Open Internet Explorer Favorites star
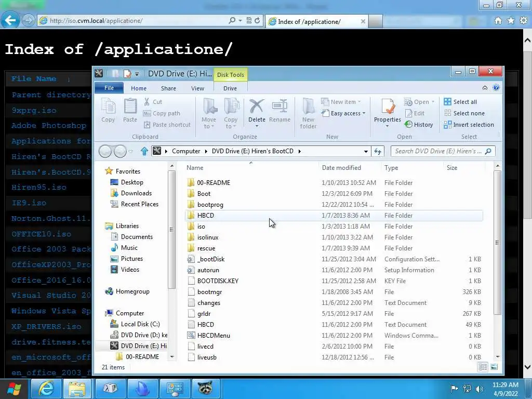Screen dimensions: 532x399 511,21
